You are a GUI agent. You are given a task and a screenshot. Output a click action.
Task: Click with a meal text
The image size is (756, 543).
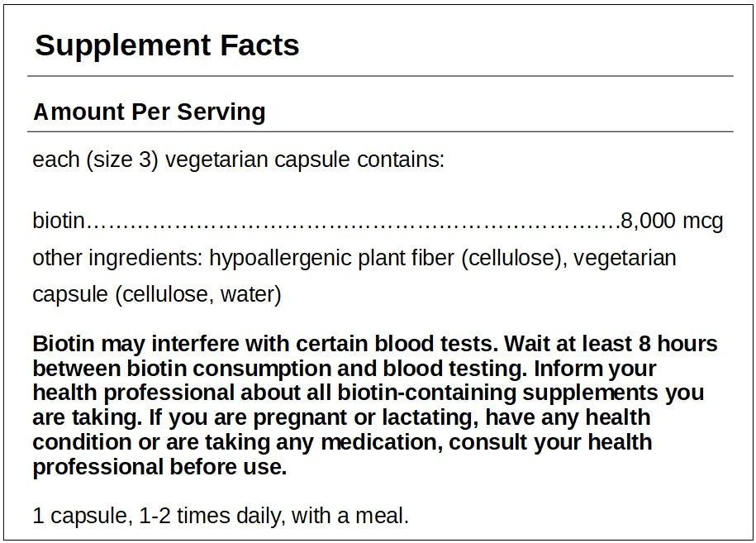[x=350, y=516]
